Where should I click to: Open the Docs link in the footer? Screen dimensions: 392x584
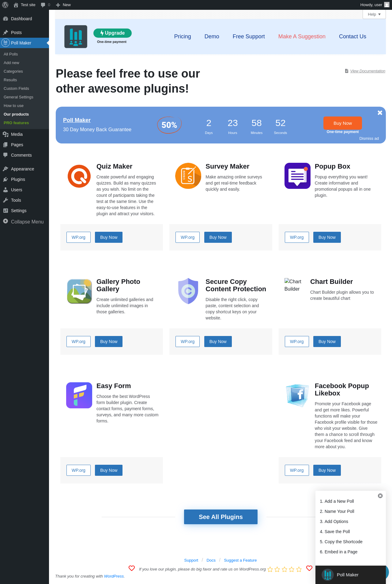(x=211, y=560)
